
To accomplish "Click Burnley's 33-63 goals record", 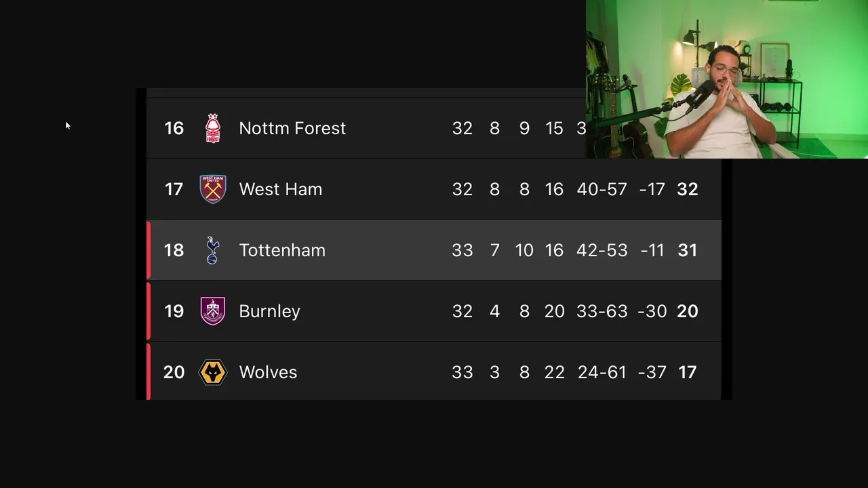I will (601, 311).
